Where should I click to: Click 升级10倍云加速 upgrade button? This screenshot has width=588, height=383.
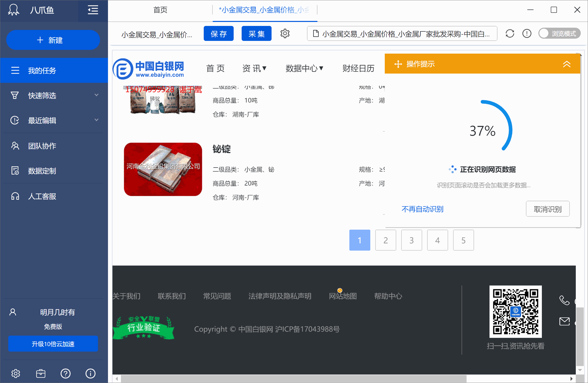click(53, 344)
